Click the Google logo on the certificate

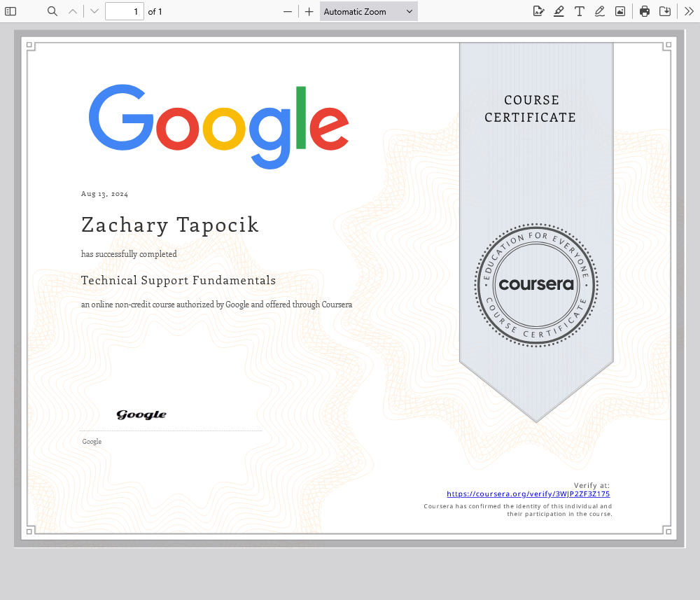coord(218,125)
